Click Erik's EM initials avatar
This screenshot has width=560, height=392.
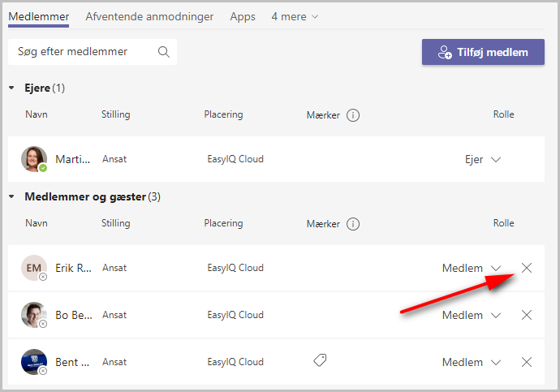pos(34,268)
